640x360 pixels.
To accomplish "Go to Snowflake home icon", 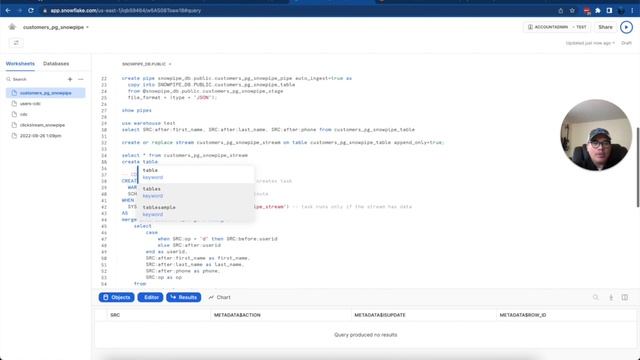I will pos(12,27).
